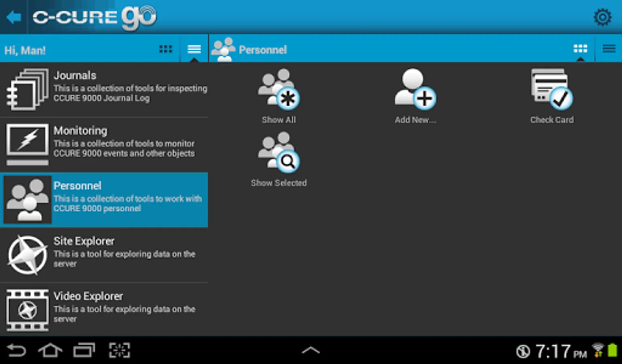622x364 pixels.
Task: Tap Android back button in navigation bar
Action: (17, 350)
